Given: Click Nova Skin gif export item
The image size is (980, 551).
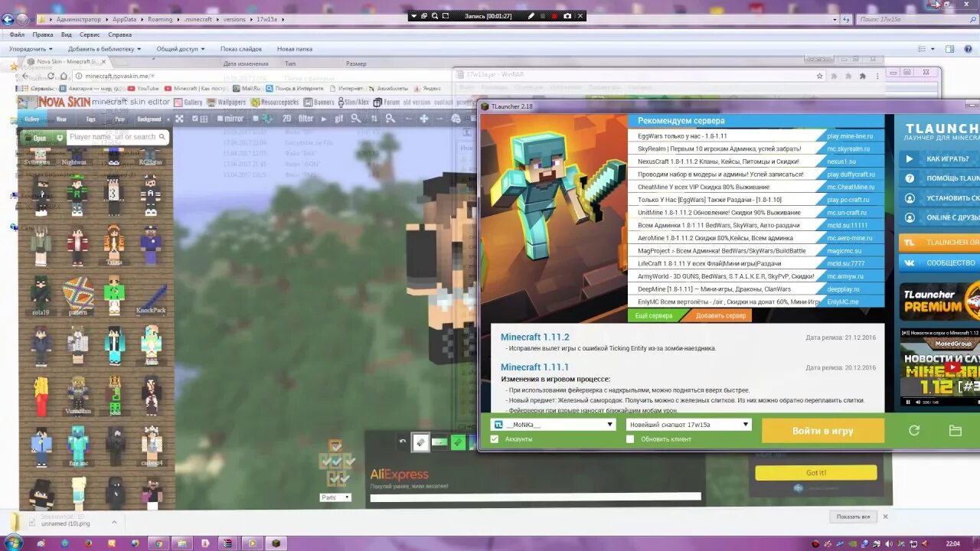Looking at the screenshot, I should tap(339, 119).
